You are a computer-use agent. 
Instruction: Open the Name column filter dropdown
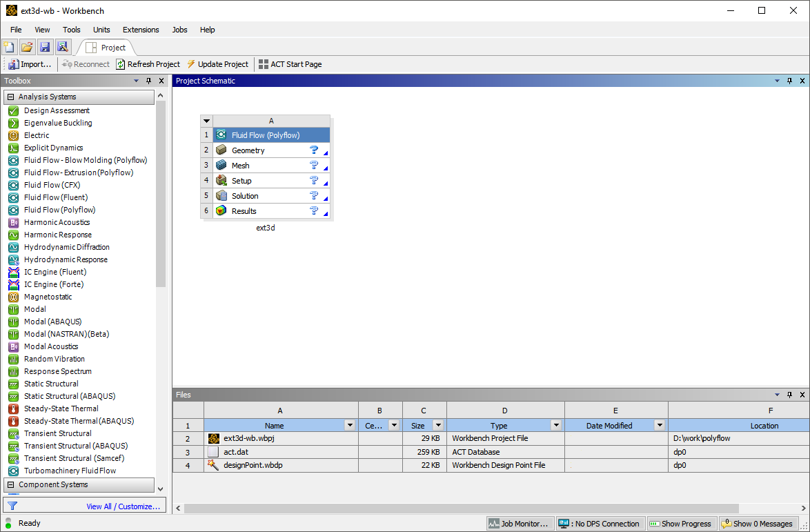[x=350, y=426]
